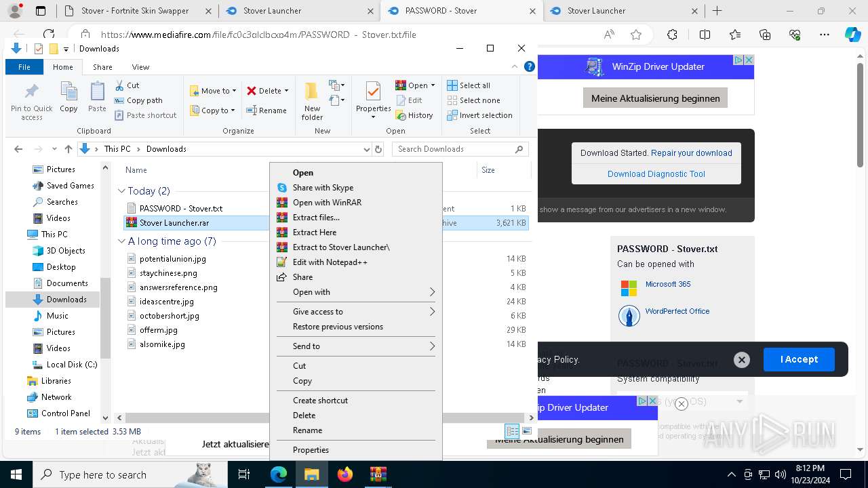This screenshot has width=868, height=488.
Task: Click the Up one level arrow
Action: [x=68, y=149]
